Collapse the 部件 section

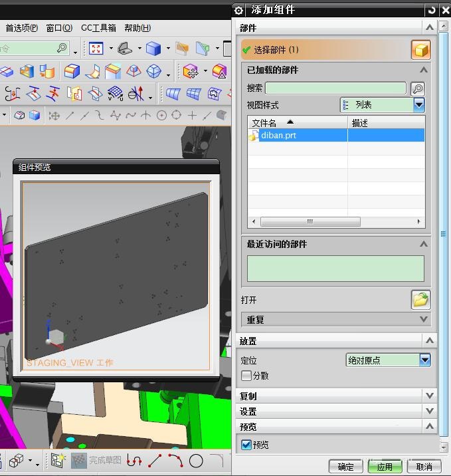(429, 28)
